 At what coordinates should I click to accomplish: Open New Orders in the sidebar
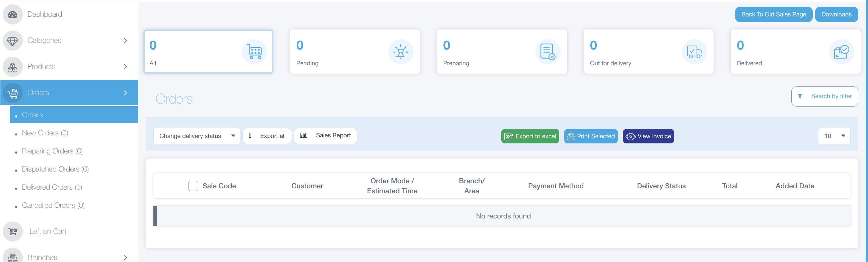(x=45, y=133)
